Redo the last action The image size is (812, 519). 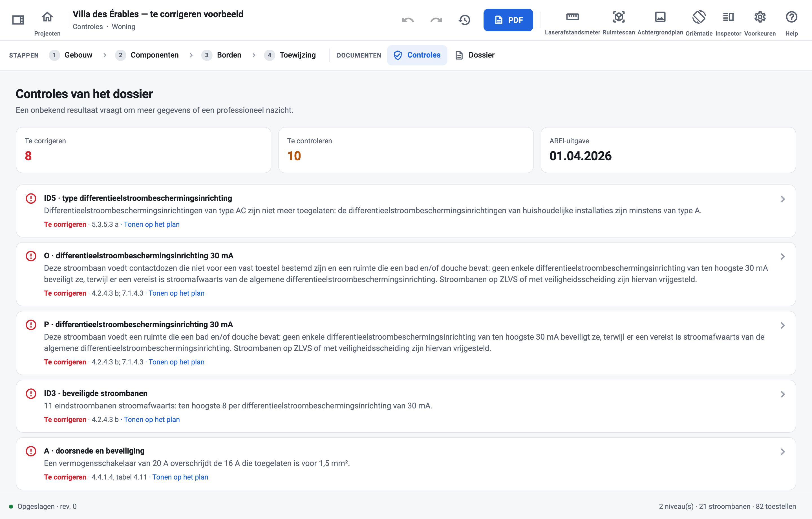tap(436, 20)
